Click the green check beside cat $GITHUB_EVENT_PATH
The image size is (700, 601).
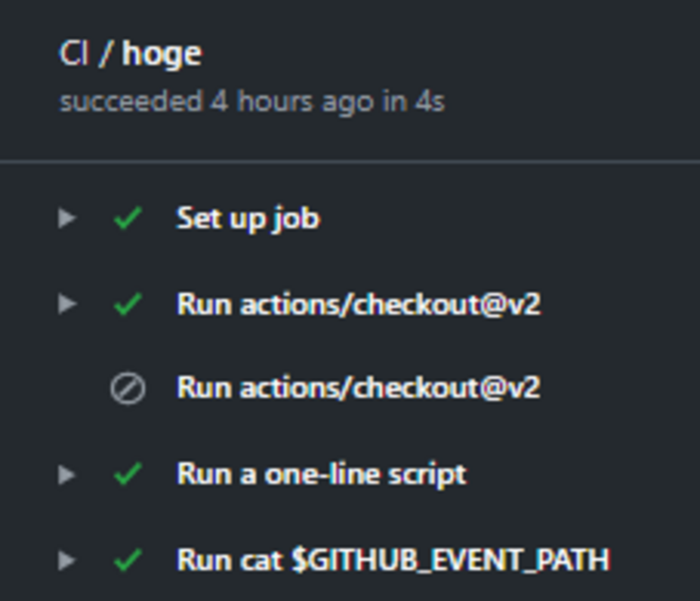pyautogui.click(x=128, y=560)
